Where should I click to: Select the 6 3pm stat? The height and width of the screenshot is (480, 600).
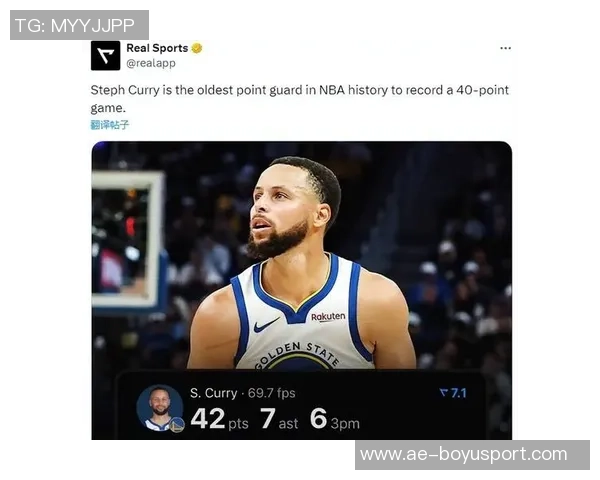coord(335,419)
